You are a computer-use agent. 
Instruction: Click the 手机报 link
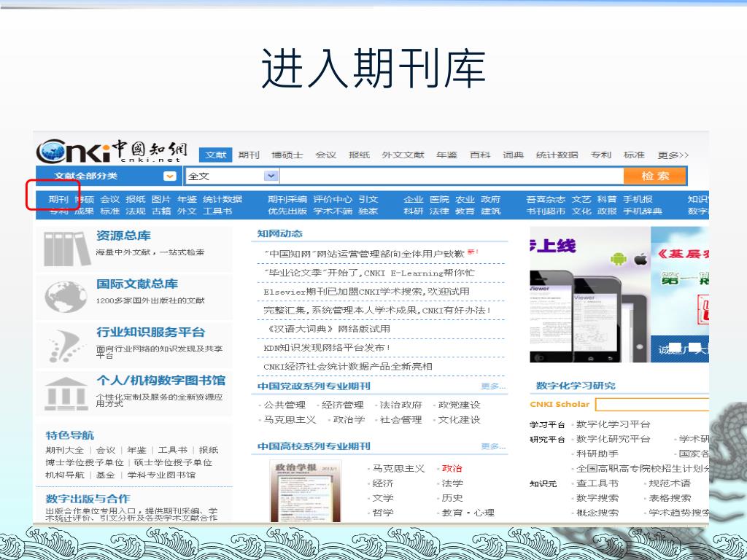coord(638,199)
